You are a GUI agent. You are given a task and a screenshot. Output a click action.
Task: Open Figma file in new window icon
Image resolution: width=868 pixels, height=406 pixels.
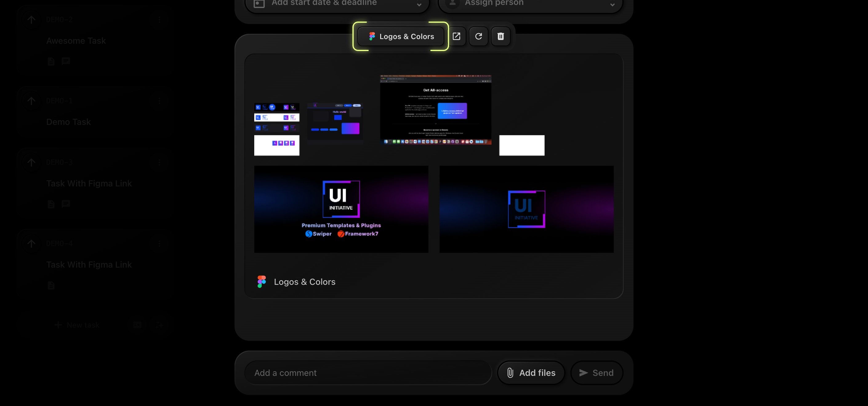tap(456, 36)
